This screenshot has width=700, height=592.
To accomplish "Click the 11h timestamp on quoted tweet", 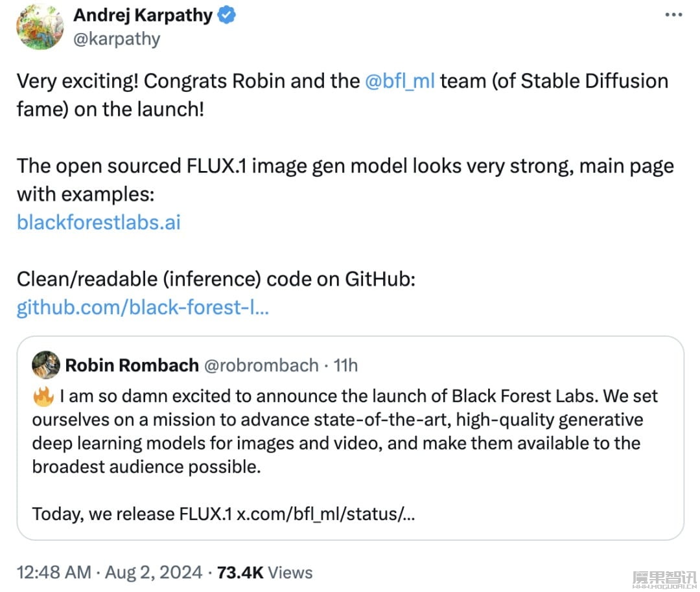I will tap(345, 365).
